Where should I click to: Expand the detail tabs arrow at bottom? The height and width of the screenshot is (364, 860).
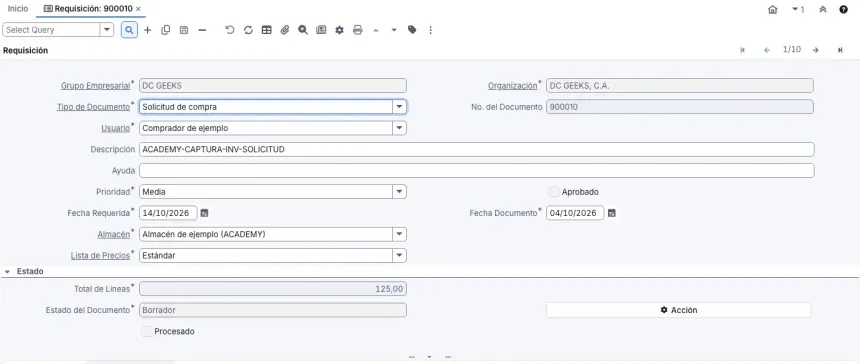[x=429, y=357]
